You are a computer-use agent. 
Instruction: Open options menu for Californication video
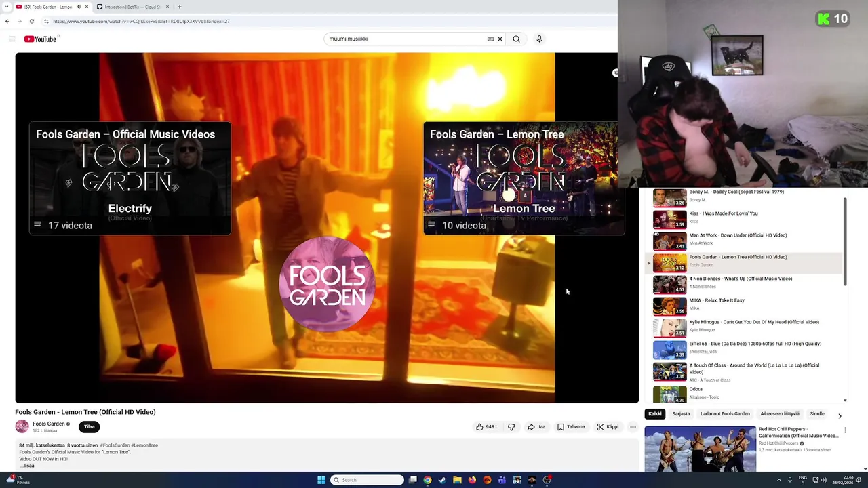845,430
